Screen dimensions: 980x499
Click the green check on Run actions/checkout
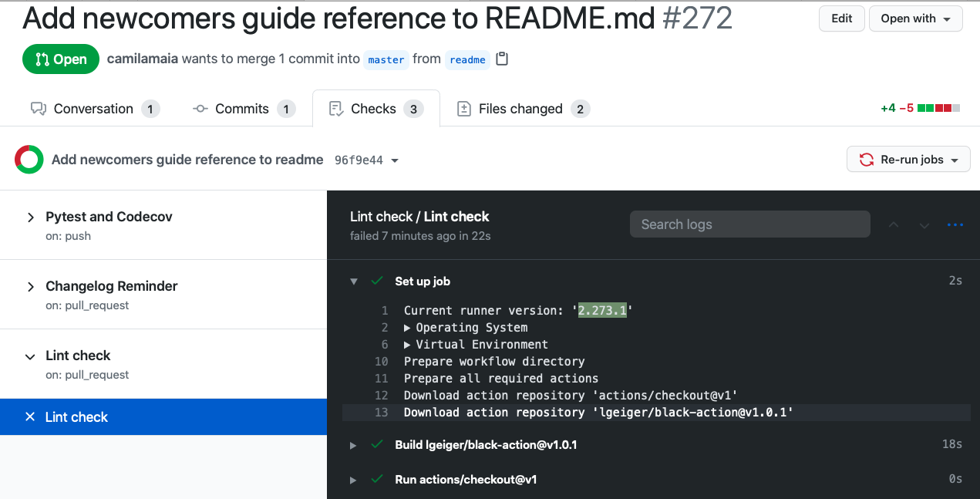tap(377, 479)
